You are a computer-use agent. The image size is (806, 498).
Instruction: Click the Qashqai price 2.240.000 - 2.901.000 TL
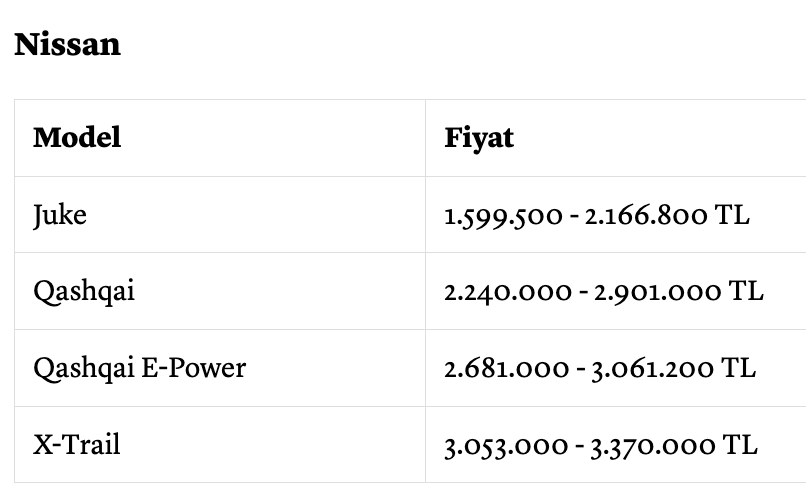pos(604,292)
